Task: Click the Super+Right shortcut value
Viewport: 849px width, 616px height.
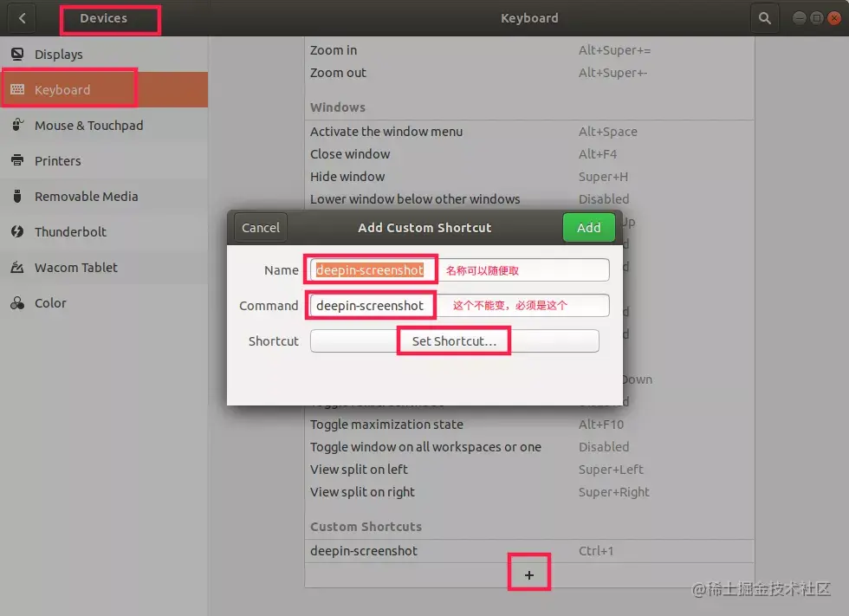Action: click(613, 492)
